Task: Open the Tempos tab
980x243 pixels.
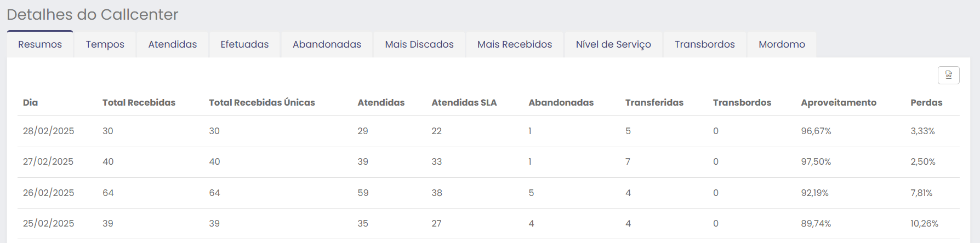Action: pyautogui.click(x=105, y=44)
